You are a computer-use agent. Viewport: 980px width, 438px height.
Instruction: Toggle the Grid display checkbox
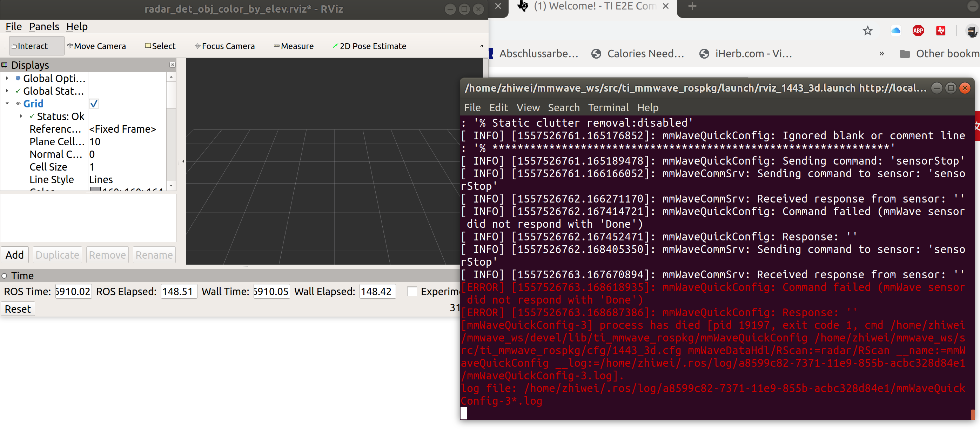point(94,104)
